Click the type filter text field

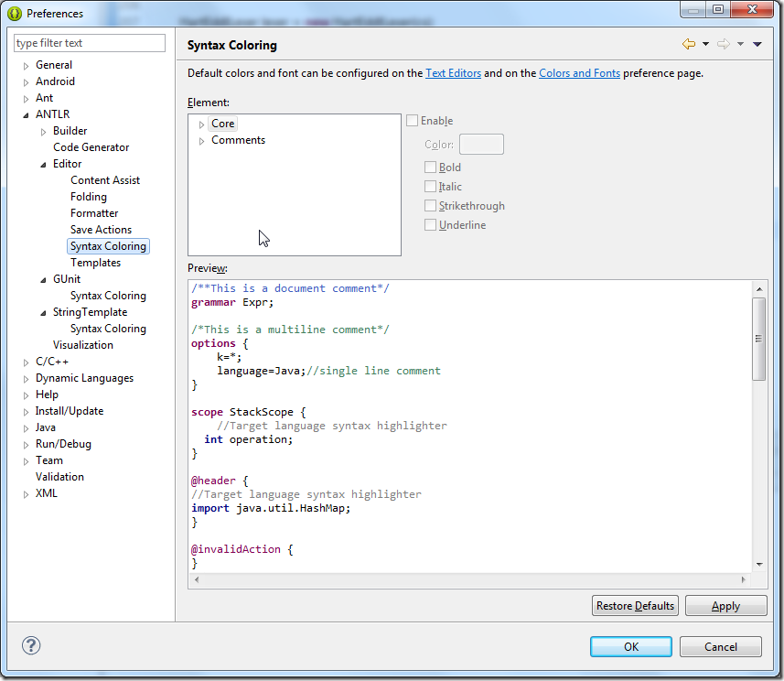90,43
